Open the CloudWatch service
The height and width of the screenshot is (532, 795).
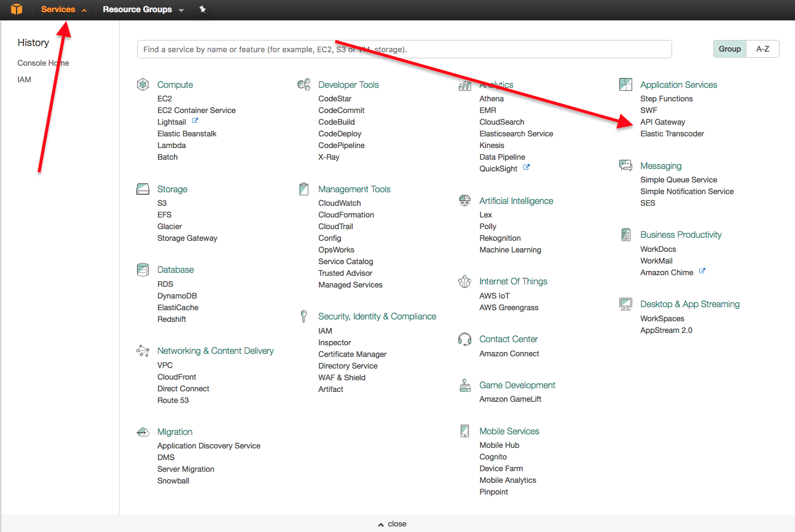pyautogui.click(x=340, y=203)
